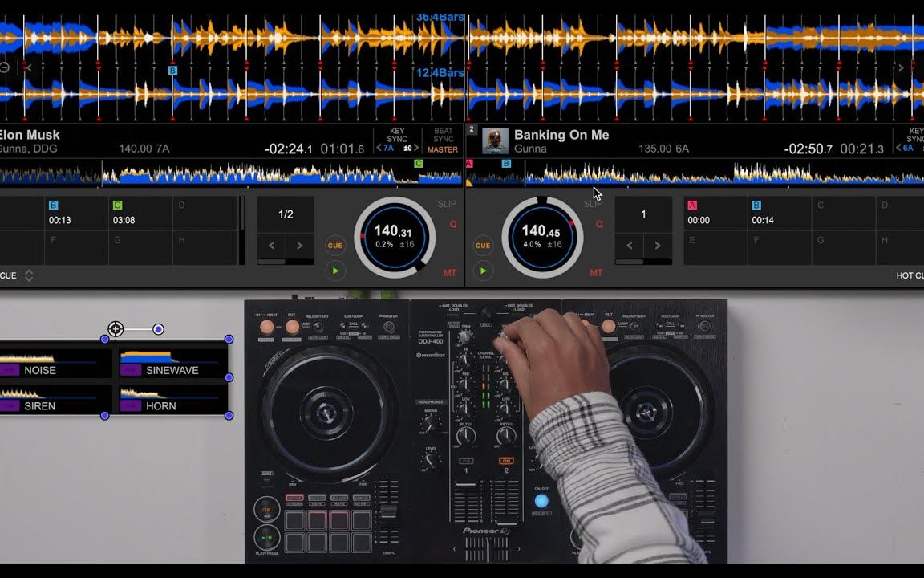Viewport: 924px width, 578px height.
Task: Jump to blue B marker on deck 2 overview
Action: (506, 164)
